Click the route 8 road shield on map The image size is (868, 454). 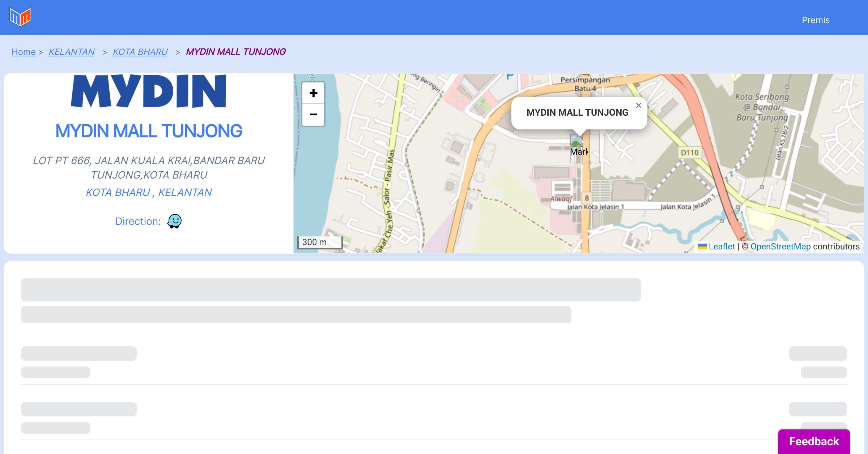(587, 198)
